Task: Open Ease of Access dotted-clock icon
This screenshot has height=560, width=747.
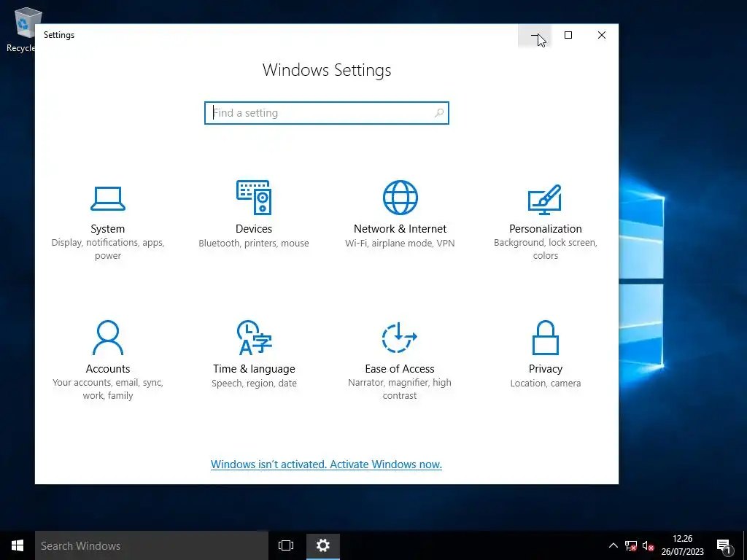Action: (x=399, y=338)
